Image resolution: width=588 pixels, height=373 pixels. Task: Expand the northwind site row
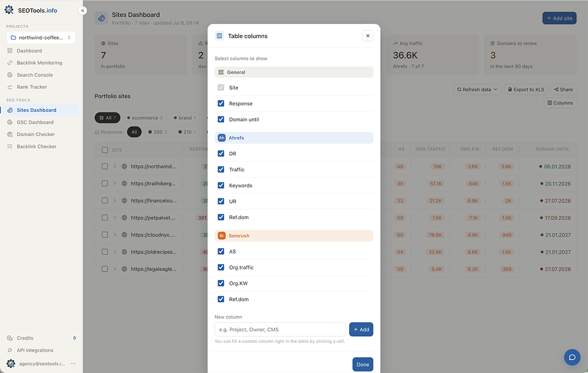pyautogui.click(x=115, y=167)
